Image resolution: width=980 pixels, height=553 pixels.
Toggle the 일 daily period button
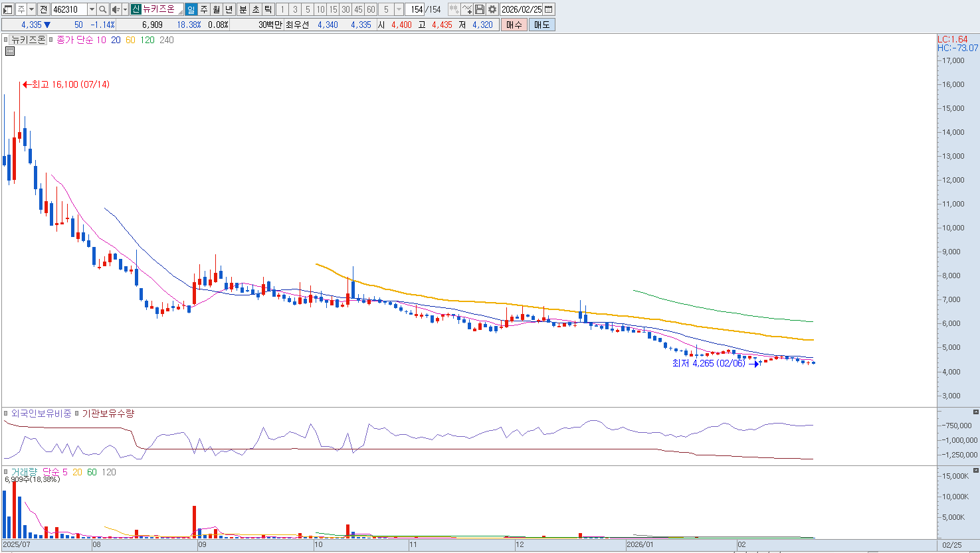point(191,9)
